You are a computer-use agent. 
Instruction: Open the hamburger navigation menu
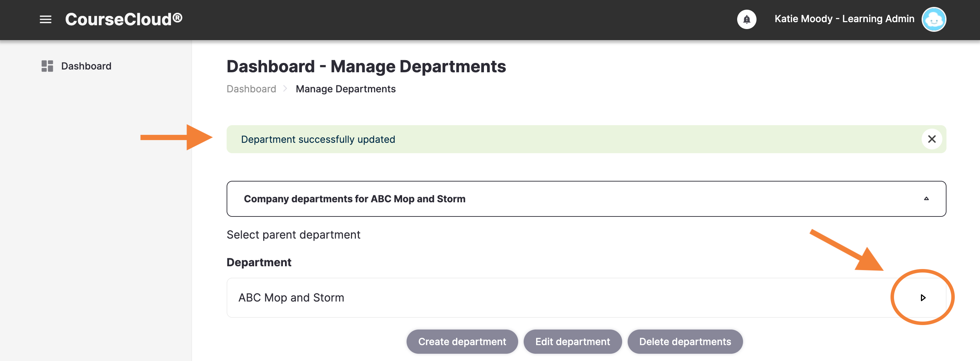pos(45,19)
